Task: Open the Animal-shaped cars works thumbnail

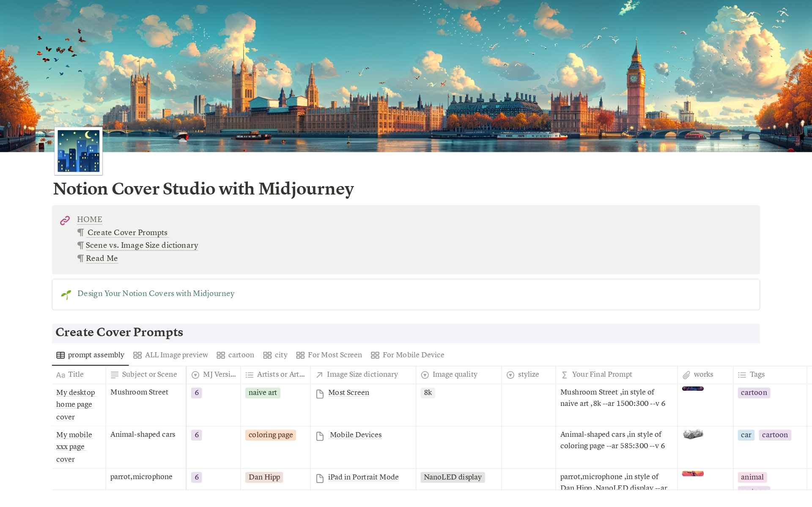Action: (x=693, y=434)
